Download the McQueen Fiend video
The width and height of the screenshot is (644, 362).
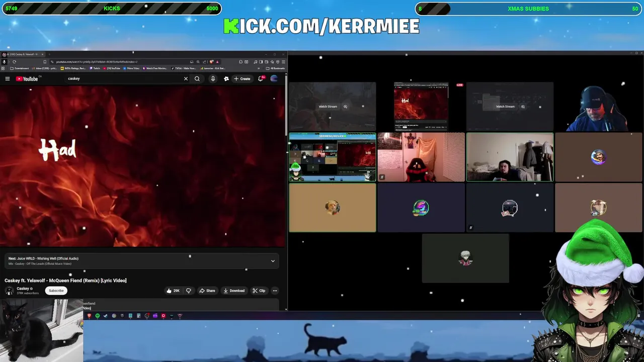(234, 291)
